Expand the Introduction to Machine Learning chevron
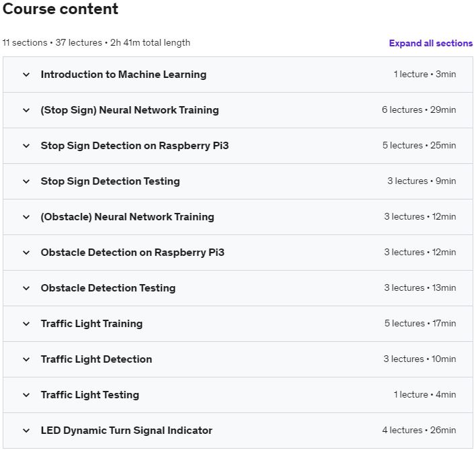 (26, 75)
